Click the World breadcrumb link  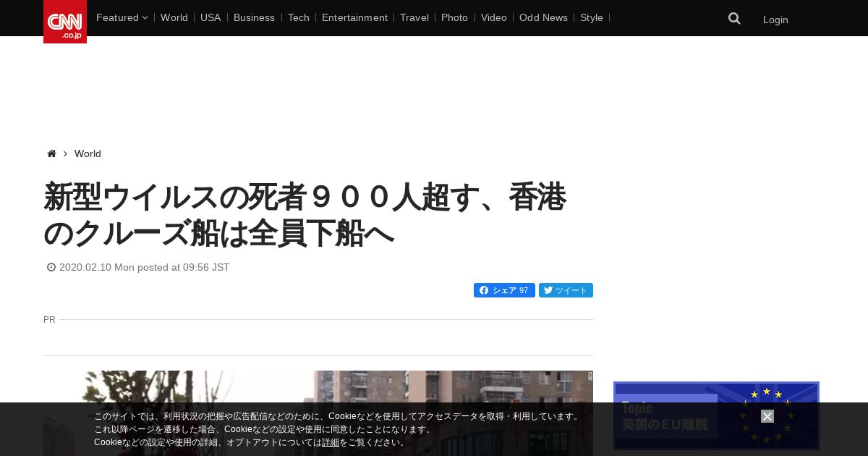tap(88, 153)
